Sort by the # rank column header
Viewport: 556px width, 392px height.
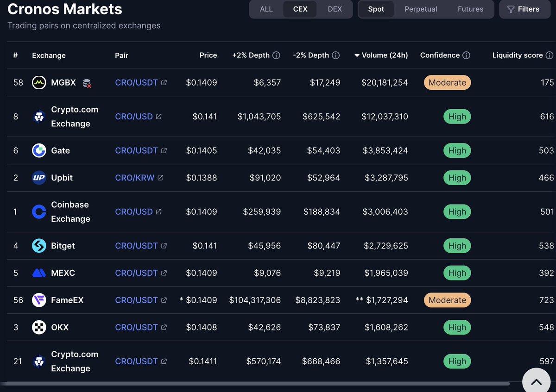pos(15,55)
